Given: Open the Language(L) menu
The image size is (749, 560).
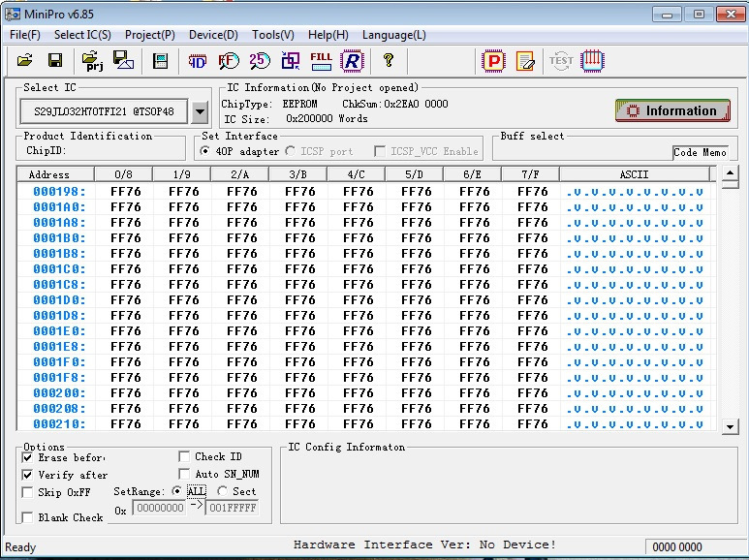Looking at the screenshot, I should pyautogui.click(x=393, y=35).
